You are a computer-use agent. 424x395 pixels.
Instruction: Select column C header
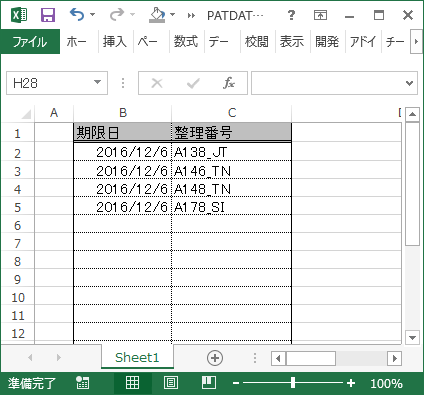232,113
